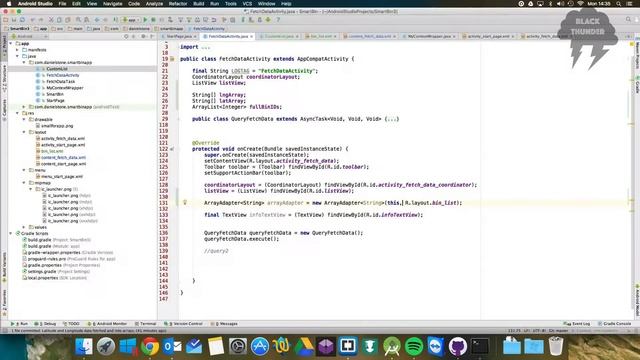Viewport: 640px width, 360px height.
Task: Click the daniele… breadcrumb folder
Action: click(x=136, y=29)
